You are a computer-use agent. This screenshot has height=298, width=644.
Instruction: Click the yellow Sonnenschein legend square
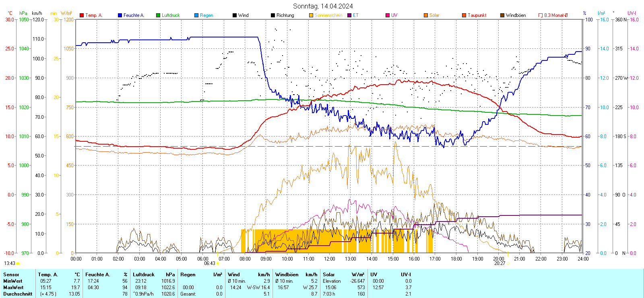tap(311, 15)
